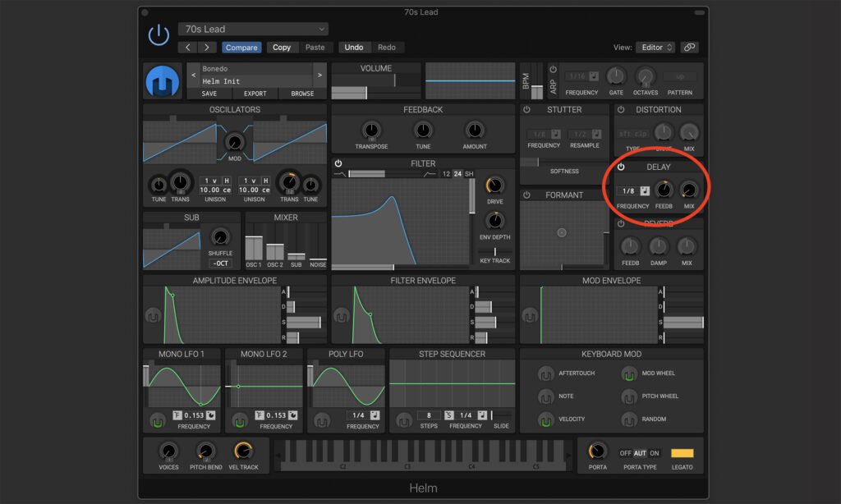Open the 70s Lead preset dropdown
The height and width of the screenshot is (504, 841).
(253, 29)
